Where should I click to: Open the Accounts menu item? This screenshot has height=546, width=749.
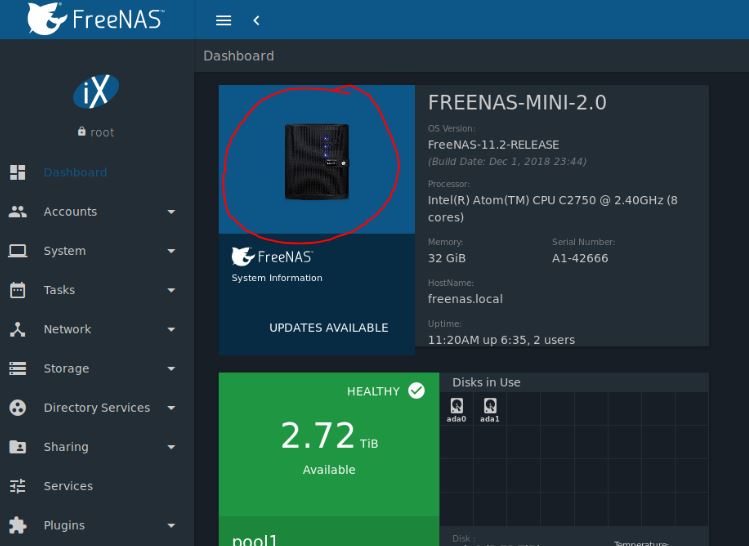click(70, 212)
